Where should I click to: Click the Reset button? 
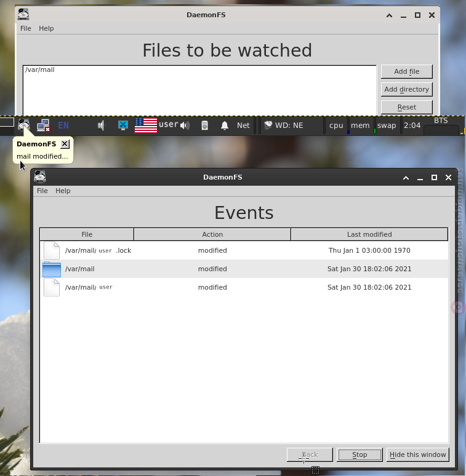coord(406,107)
